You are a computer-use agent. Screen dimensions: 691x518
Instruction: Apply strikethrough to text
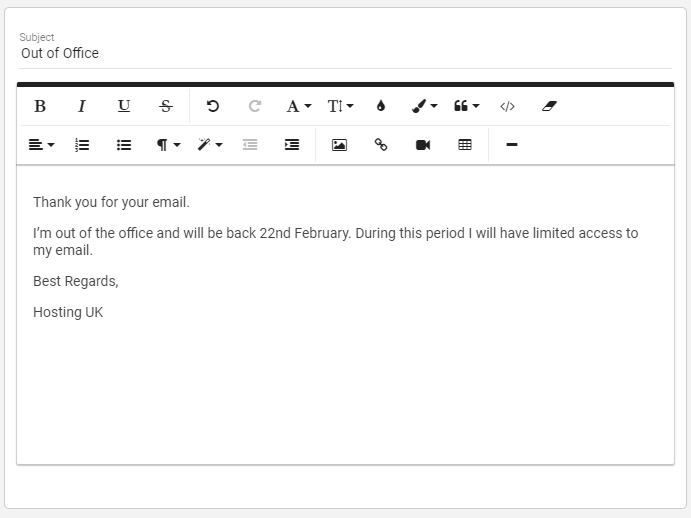click(x=166, y=106)
